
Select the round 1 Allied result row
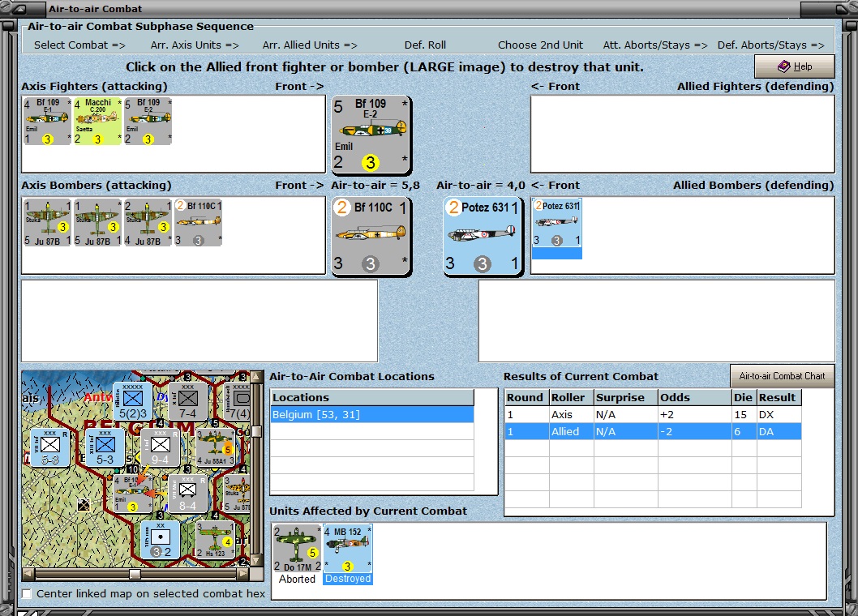click(x=654, y=432)
